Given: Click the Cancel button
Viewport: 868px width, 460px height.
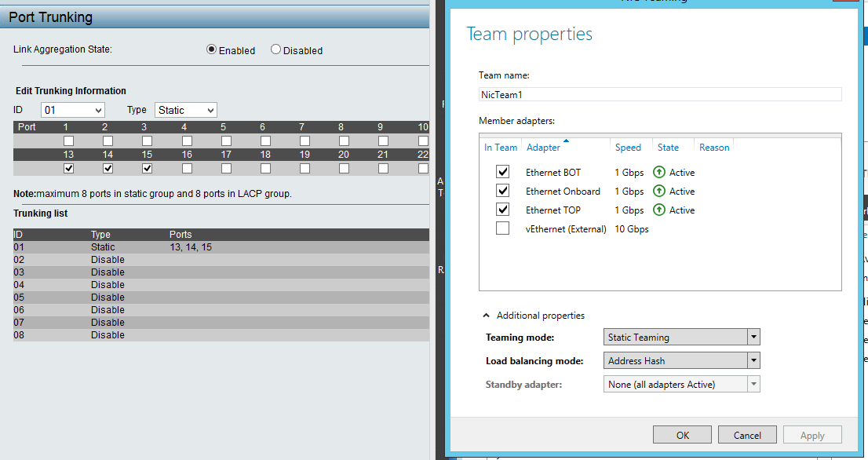Looking at the screenshot, I should pyautogui.click(x=747, y=436).
